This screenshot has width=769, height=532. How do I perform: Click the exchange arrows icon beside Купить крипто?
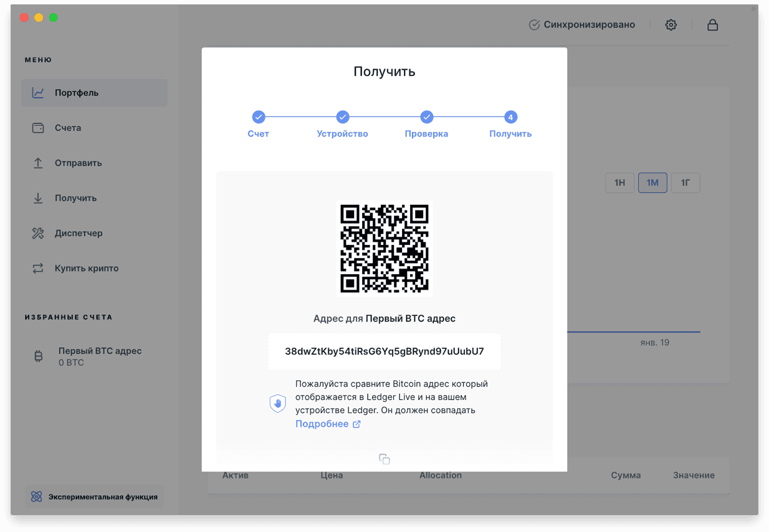[x=38, y=268]
